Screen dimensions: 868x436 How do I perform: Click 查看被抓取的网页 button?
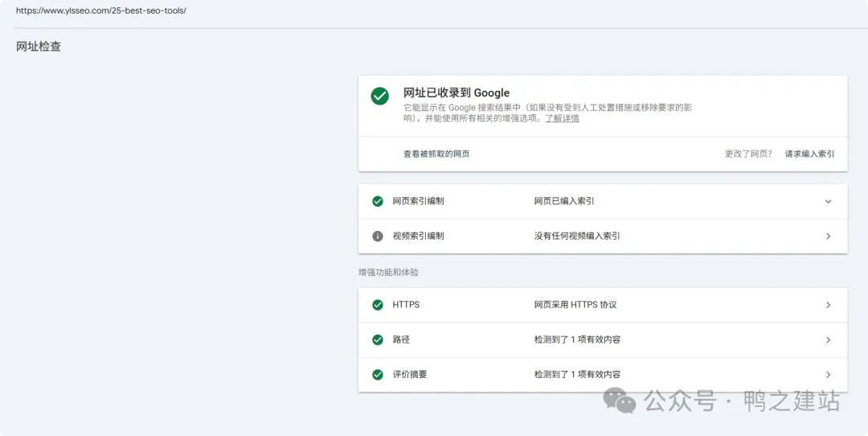(436, 154)
